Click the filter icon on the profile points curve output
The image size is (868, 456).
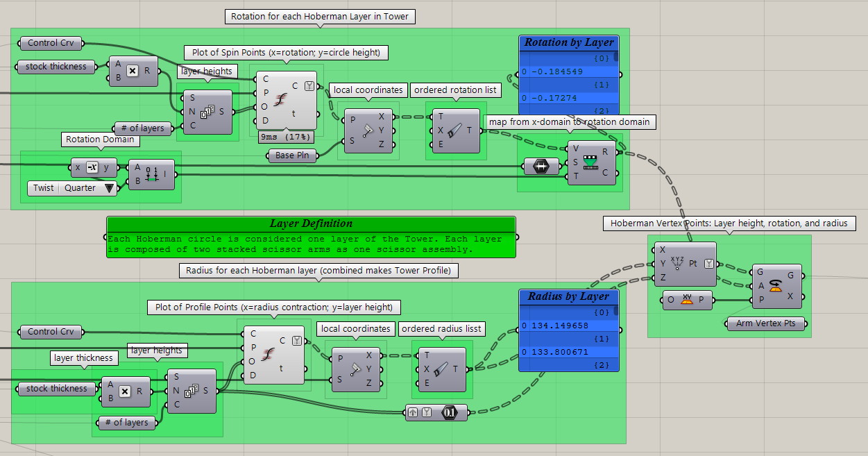pyautogui.click(x=297, y=341)
